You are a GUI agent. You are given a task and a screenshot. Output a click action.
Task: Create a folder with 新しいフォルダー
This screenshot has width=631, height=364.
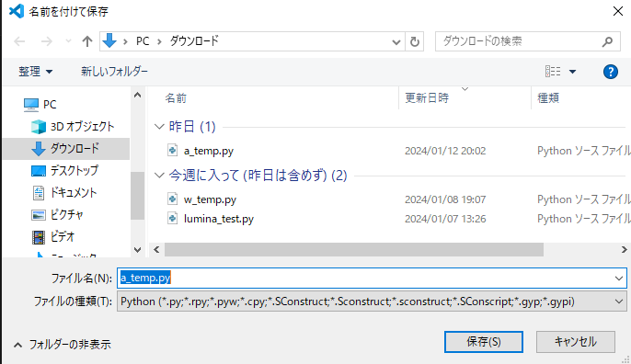pos(114,71)
